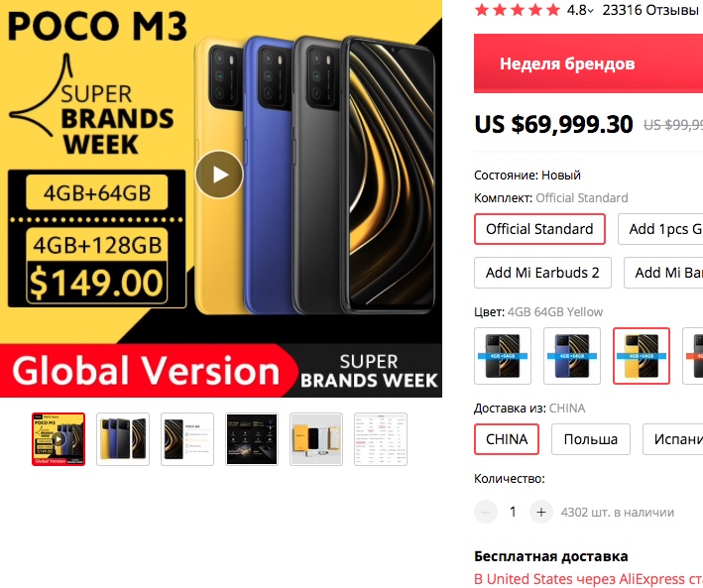Image resolution: width=703 pixels, height=588 pixels.
Task: View the three-colors phones thumbnail
Action: pyautogui.click(x=123, y=439)
